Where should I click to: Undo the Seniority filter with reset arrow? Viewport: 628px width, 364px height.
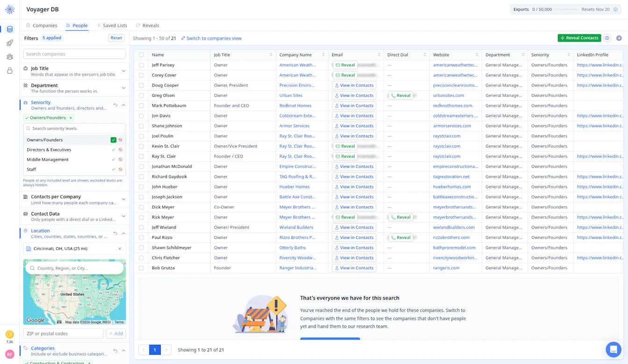(x=115, y=105)
